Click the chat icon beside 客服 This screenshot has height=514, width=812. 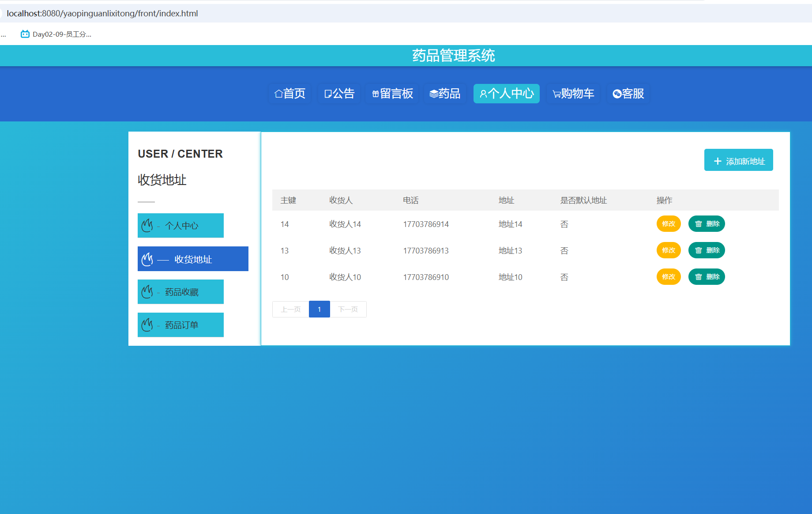click(x=617, y=94)
